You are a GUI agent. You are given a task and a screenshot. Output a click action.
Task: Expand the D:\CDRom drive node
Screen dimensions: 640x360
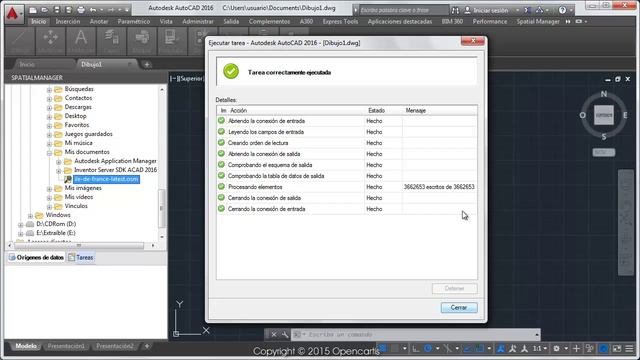pyautogui.click(x=20, y=224)
